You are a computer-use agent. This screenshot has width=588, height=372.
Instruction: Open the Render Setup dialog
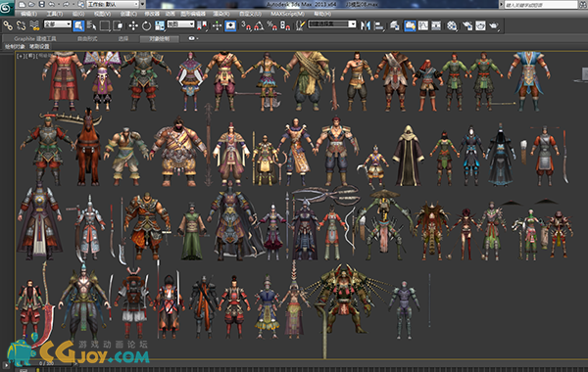(467, 25)
